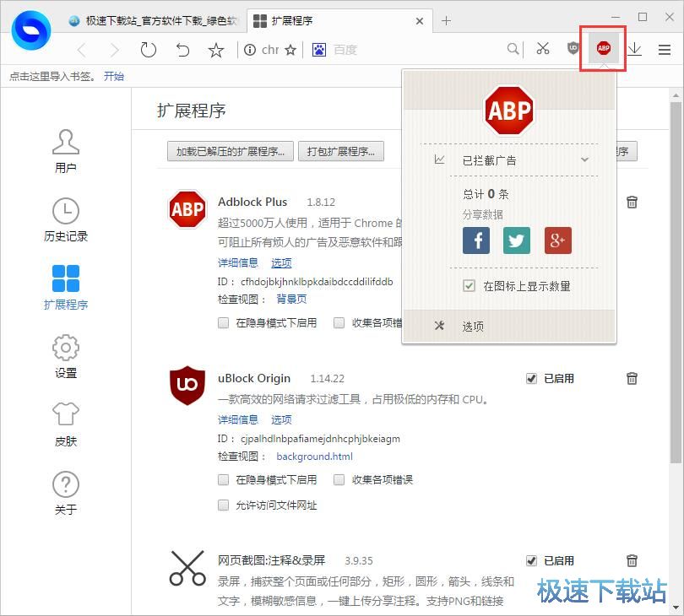Click the uBlock Origin shield toolbar icon

[573, 48]
